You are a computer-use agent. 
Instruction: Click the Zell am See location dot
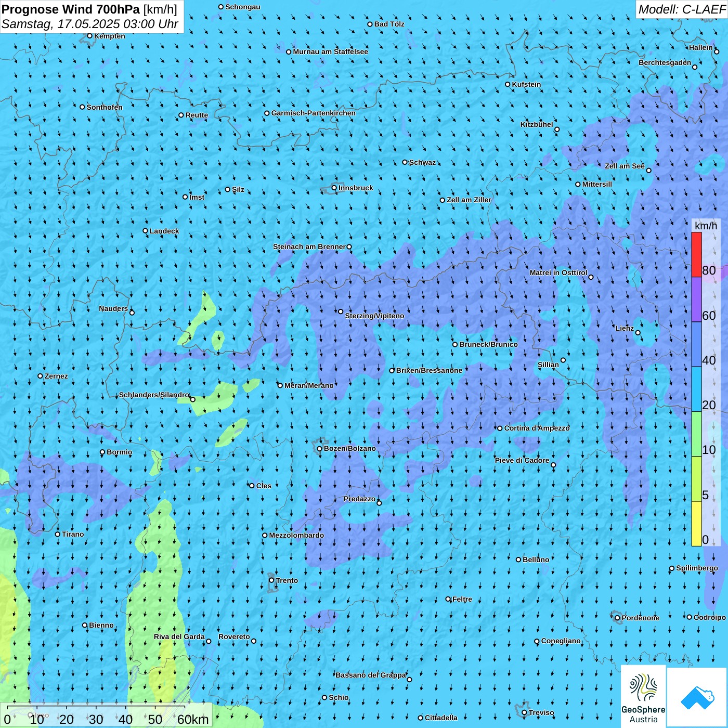tap(648, 170)
